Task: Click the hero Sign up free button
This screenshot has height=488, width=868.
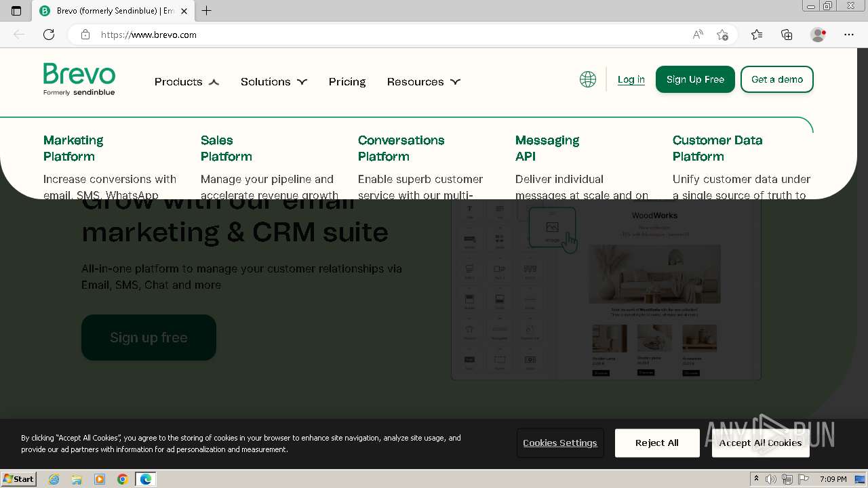Action: coord(149,338)
